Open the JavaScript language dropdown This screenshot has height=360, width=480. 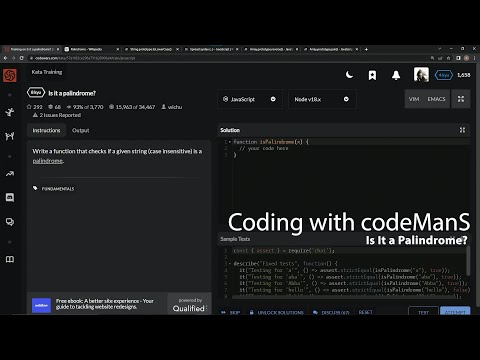click(x=250, y=99)
